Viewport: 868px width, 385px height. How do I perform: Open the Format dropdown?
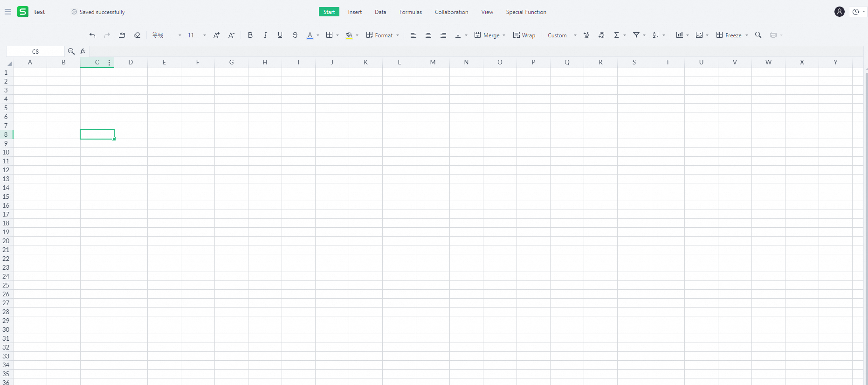coord(383,35)
